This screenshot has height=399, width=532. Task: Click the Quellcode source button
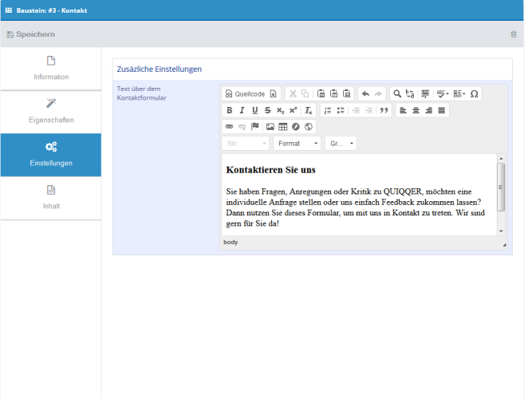(245, 93)
